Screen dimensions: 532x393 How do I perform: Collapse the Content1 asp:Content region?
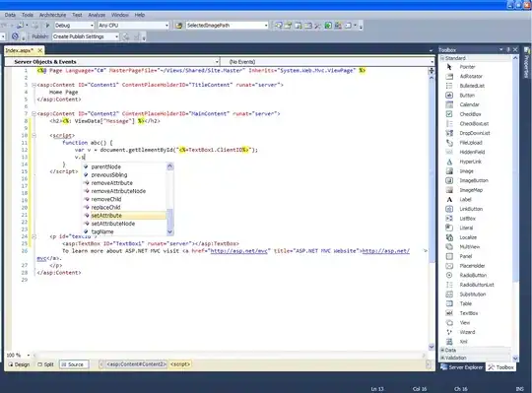(x=33, y=85)
